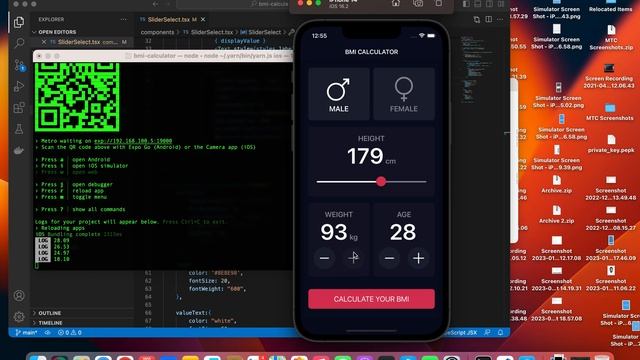Viewport: 640px width, 360px height.
Task: Click the 179 height value
Action: (x=365, y=156)
